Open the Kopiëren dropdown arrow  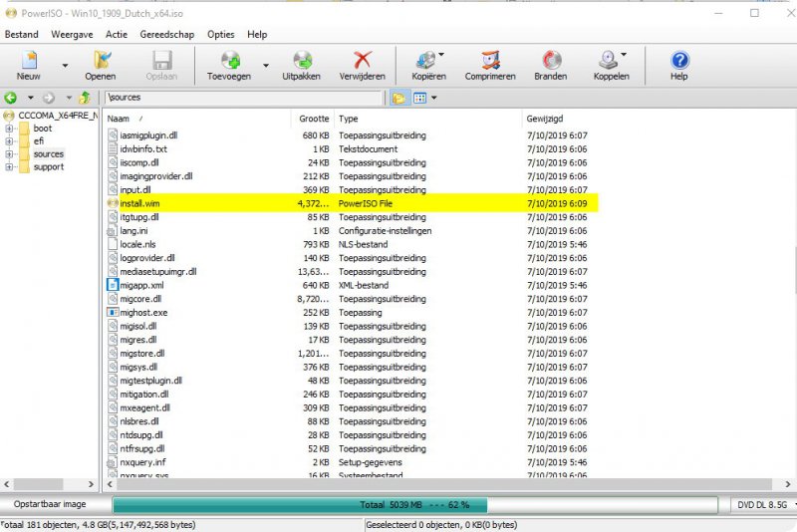point(441,56)
